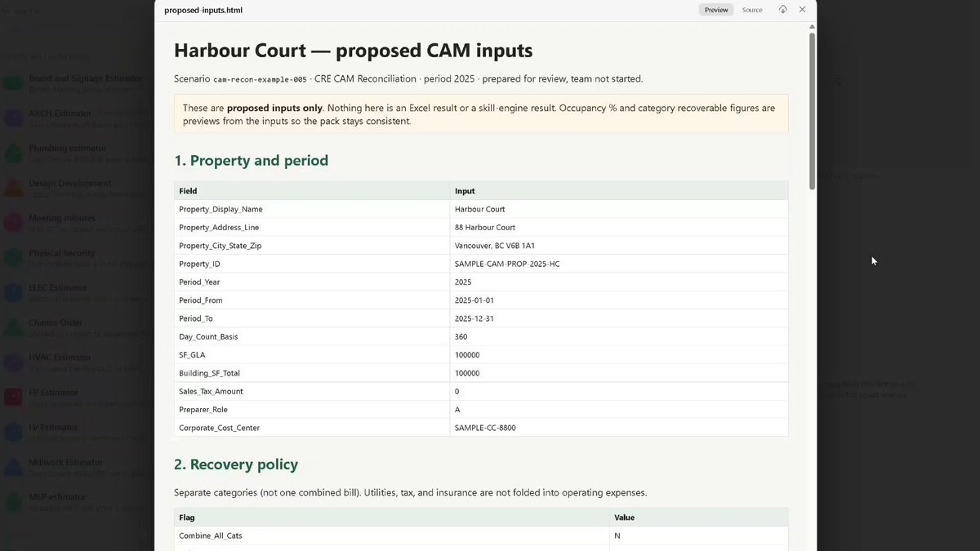Click the 'Property_Display_Name' cell
The image size is (980, 551).
tap(312, 209)
